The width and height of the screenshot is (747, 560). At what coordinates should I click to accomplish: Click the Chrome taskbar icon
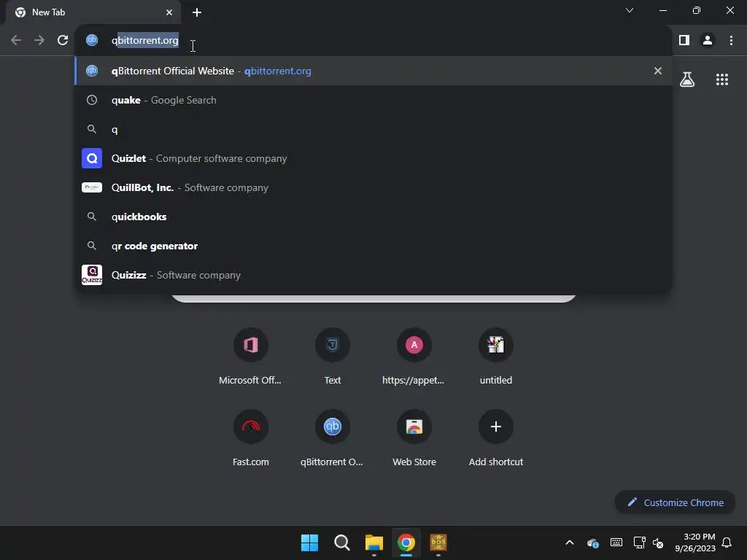(406, 542)
